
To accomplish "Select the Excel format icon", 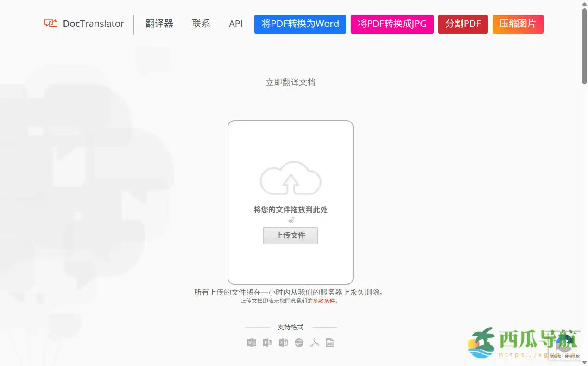I will point(283,342).
